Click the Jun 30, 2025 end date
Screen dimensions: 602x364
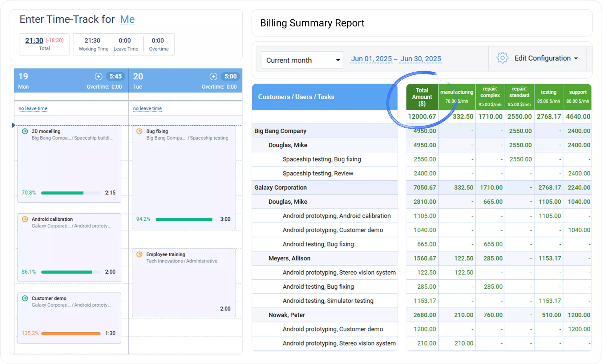421,59
